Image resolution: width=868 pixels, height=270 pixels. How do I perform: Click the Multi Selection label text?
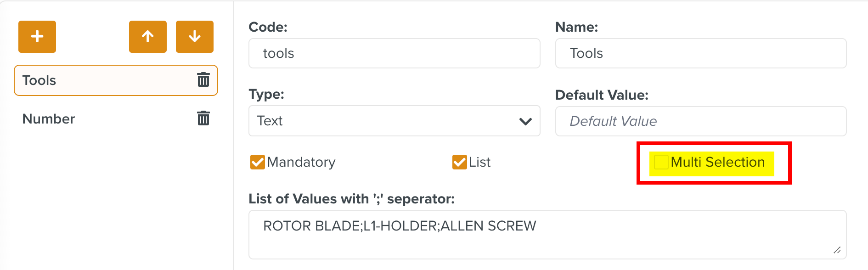pos(718,162)
